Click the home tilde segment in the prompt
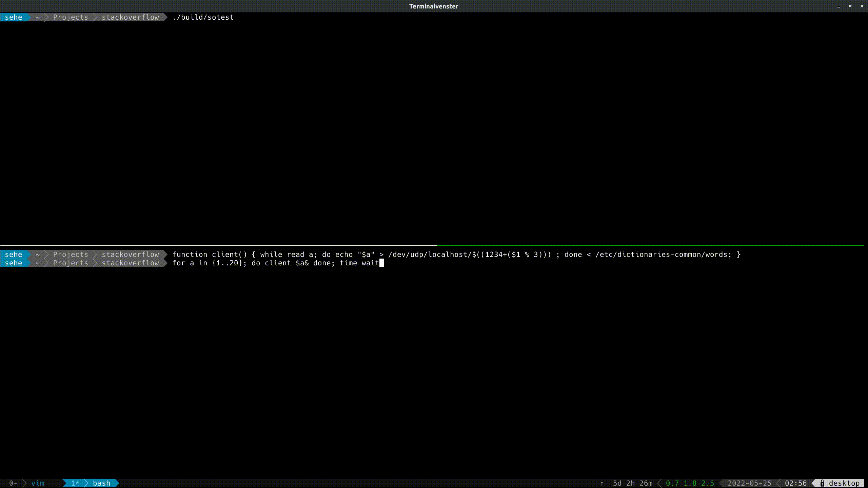This screenshot has width=868, height=488. point(37,17)
